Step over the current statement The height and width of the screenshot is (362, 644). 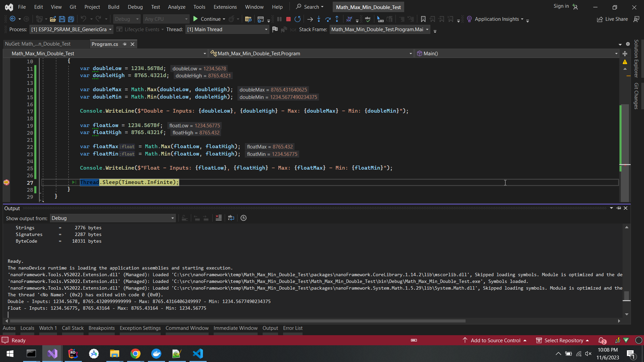[328, 19]
